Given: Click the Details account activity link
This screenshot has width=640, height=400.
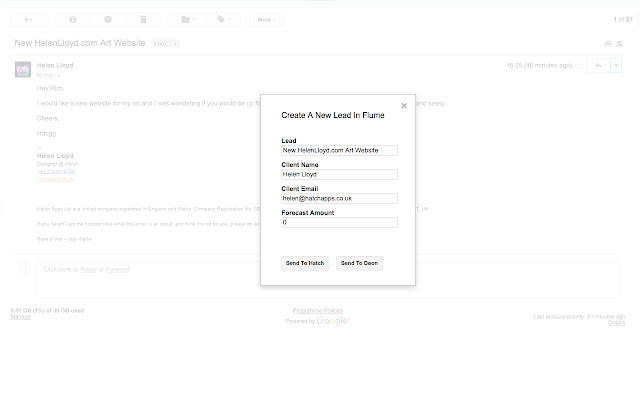Looking at the screenshot, I should coord(616,322).
